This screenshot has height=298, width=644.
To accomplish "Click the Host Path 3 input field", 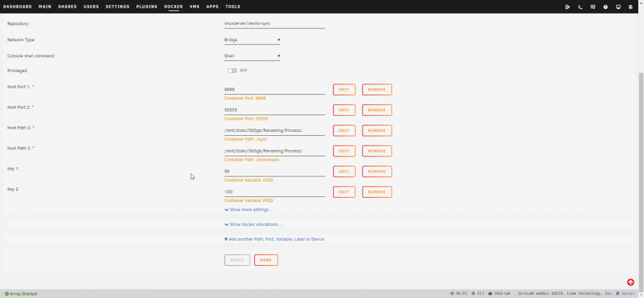I will click(x=274, y=151).
